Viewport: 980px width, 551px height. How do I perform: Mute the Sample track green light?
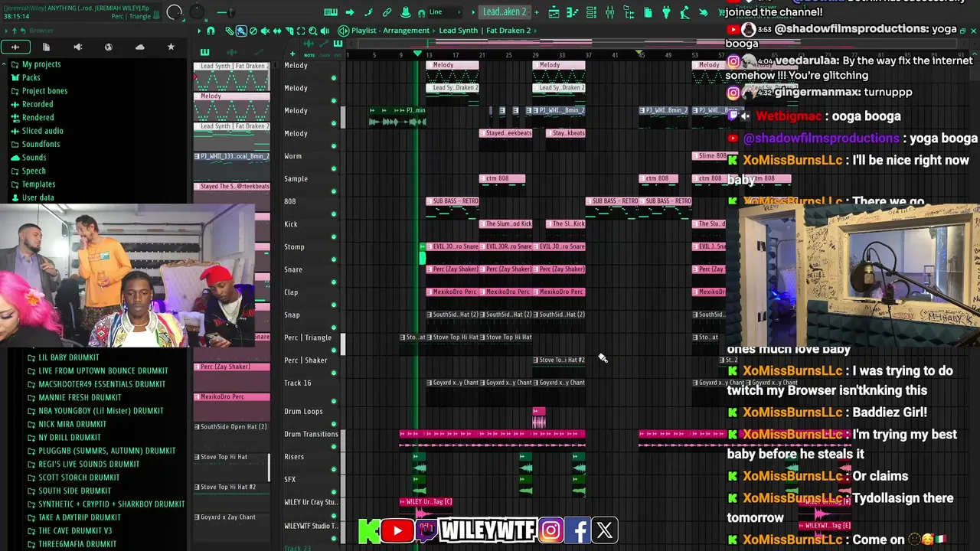tap(334, 191)
